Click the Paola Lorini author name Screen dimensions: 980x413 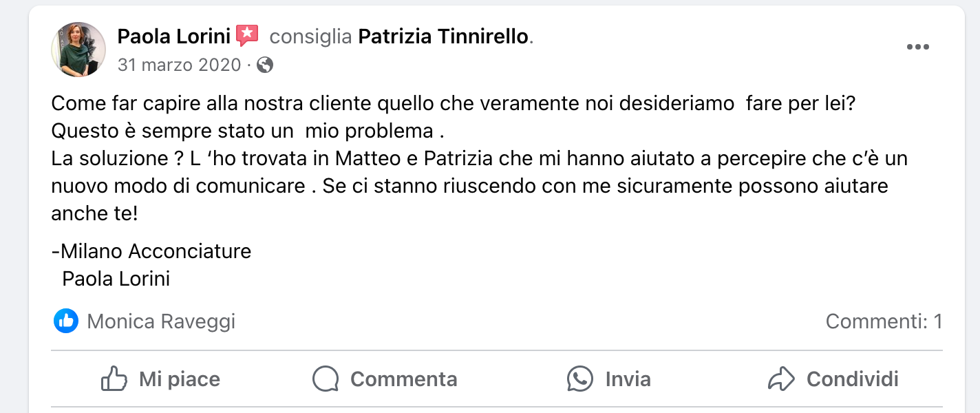pyautogui.click(x=173, y=36)
